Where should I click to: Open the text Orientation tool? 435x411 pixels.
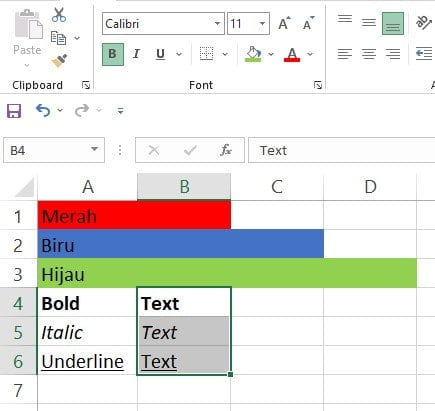point(423,23)
